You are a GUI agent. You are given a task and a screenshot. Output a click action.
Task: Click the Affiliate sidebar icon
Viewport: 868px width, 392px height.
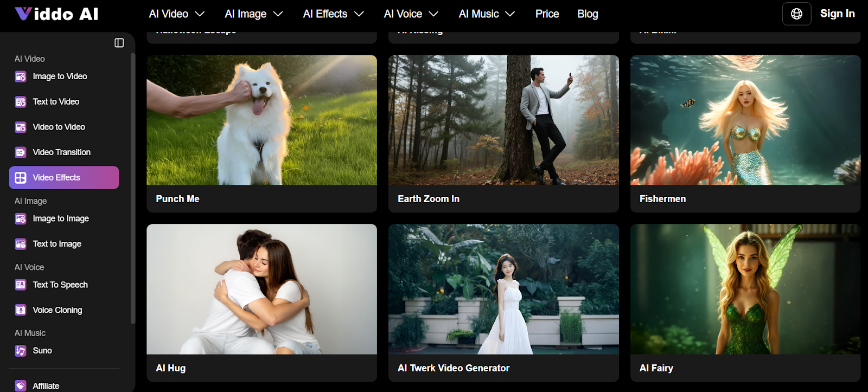[x=21, y=385]
